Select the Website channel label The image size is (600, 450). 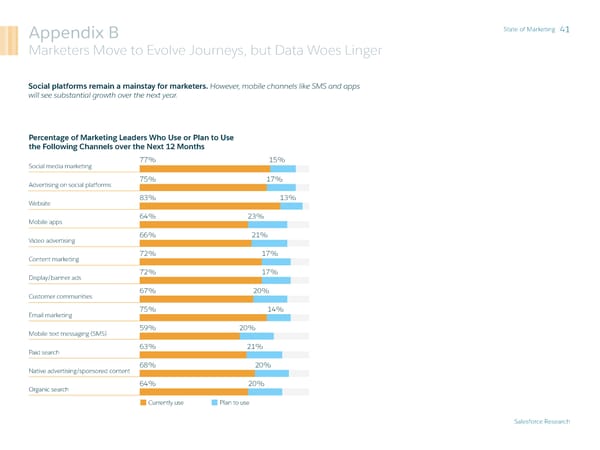click(x=41, y=203)
